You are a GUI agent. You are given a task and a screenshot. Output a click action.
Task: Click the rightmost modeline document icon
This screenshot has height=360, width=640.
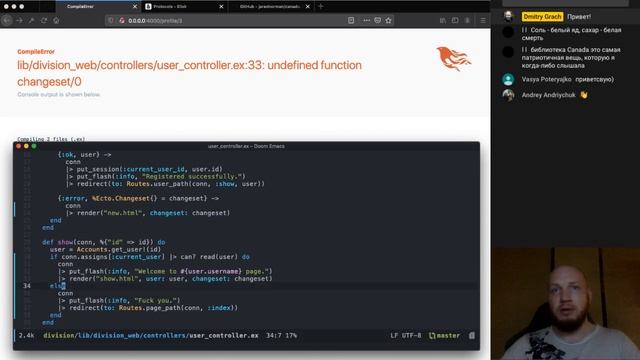(x=472, y=336)
